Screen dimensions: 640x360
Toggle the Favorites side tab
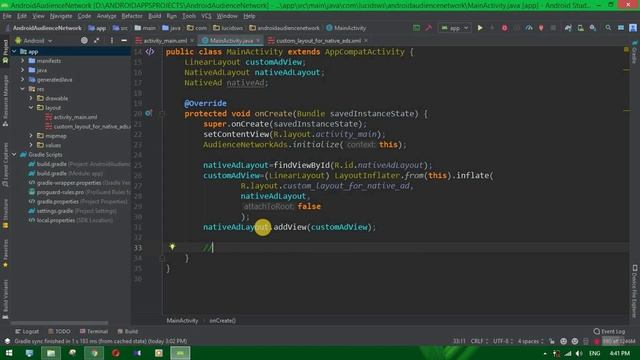5,253
